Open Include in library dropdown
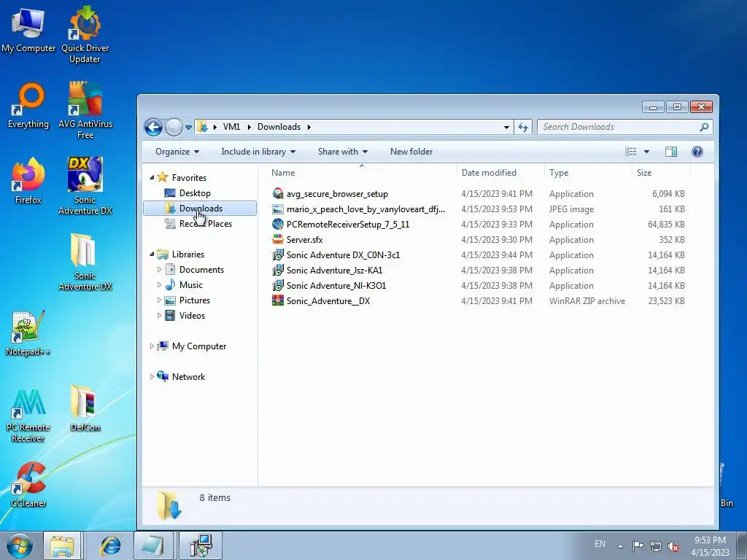Screen dimensions: 747x560 258,152
